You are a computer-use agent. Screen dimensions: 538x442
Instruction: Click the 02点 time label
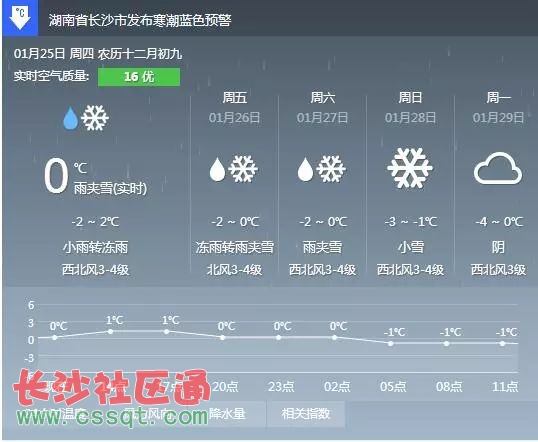pos(337,387)
